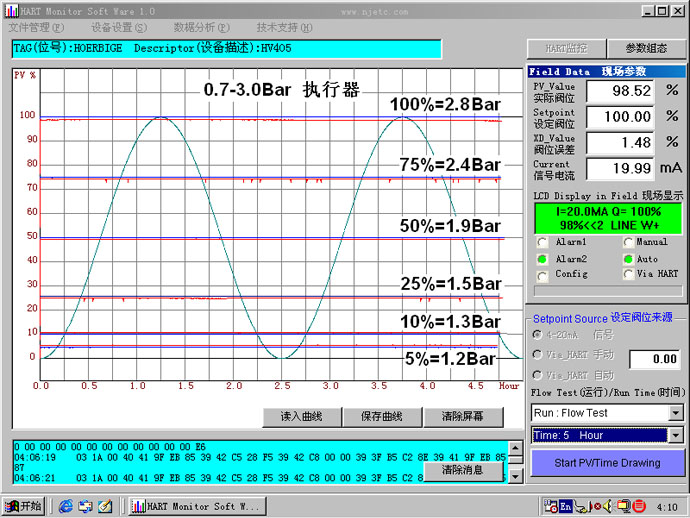This screenshot has height=518, width=690.
Task: Click the 04:06:19 log line
Action: [x=260, y=458]
